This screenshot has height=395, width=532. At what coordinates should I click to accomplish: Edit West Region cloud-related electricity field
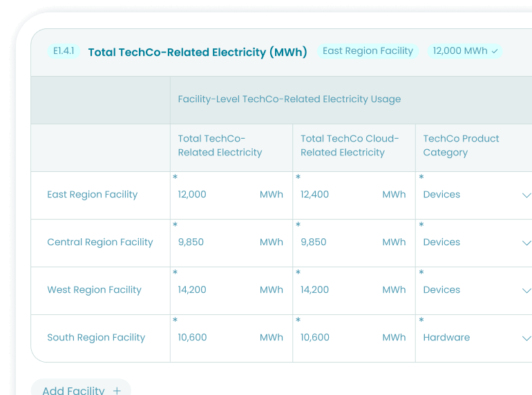click(354, 291)
